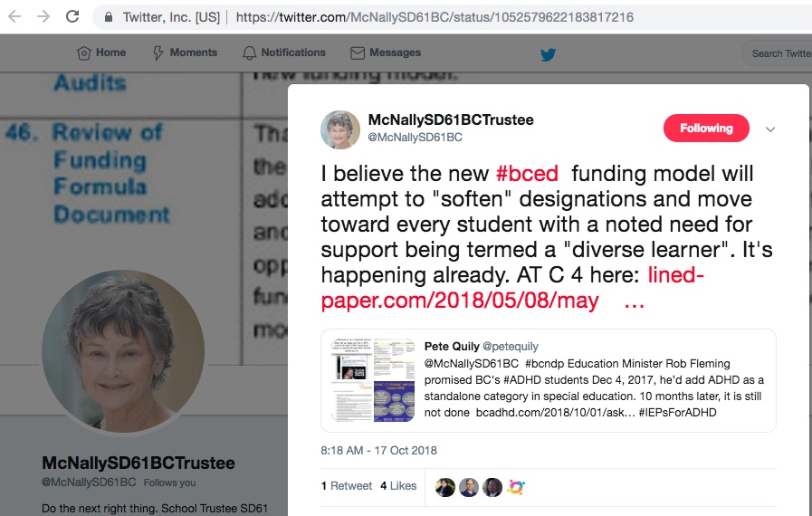View the 1 Retweet list
This screenshot has width=812, height=516.
347,486
